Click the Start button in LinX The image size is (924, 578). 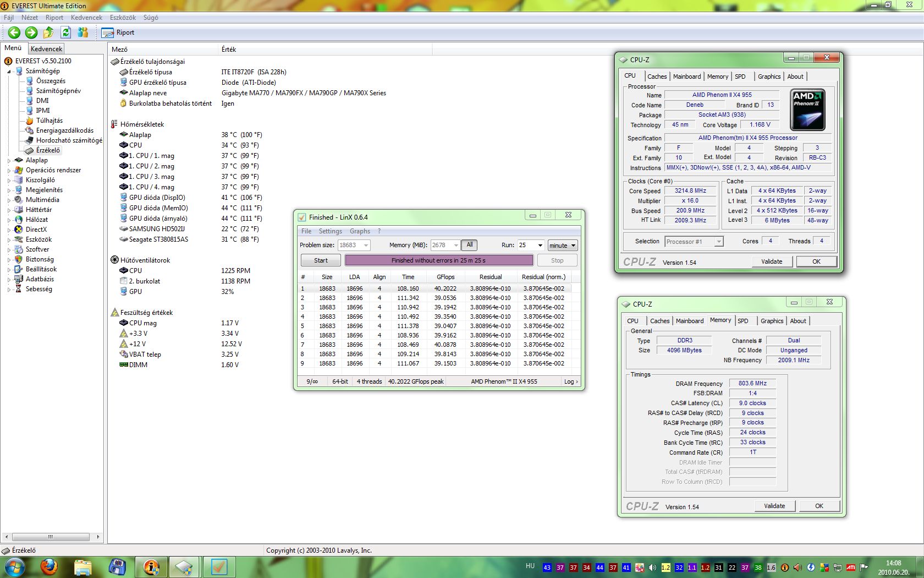point(321,260)
